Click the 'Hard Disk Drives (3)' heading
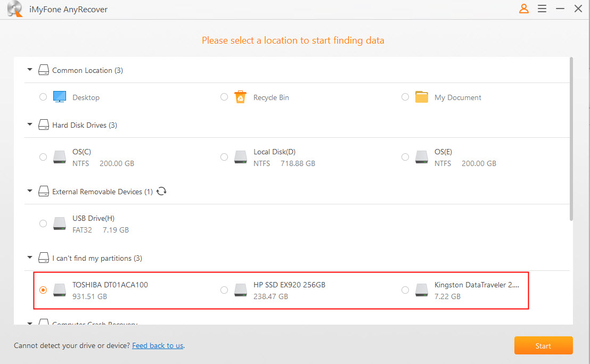590x364 pixels. [x=85, y=125]
